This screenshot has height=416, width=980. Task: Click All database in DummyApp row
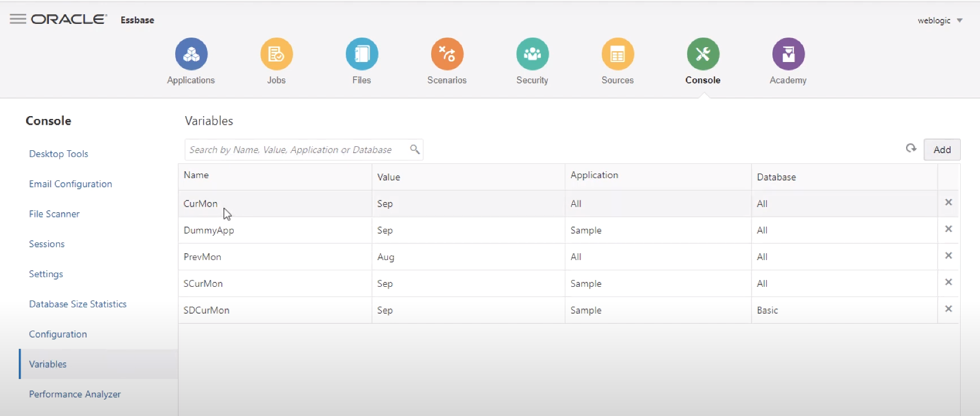click(762, 230)
